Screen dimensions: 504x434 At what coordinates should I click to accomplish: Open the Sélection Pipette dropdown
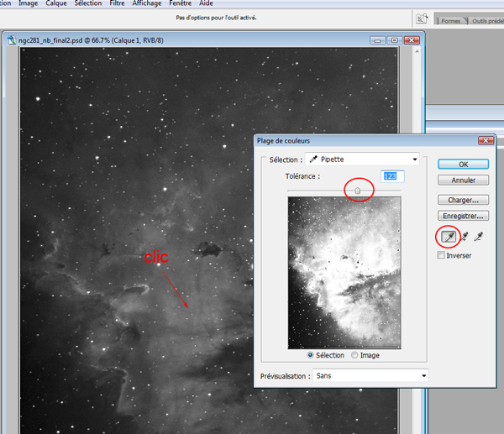362,159
